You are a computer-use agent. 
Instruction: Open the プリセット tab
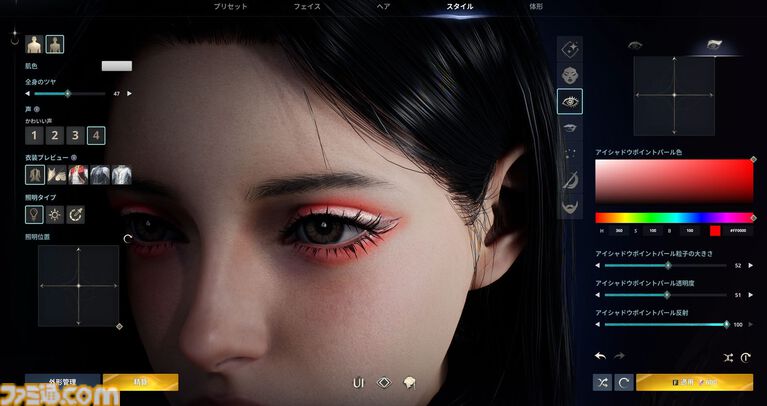pyautogui.click(x=230, y=7)
